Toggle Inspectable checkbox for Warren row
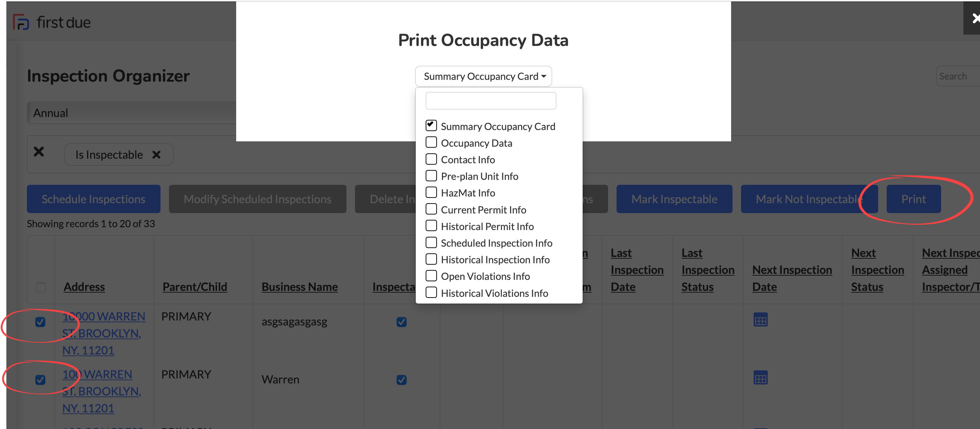Viewport: 980px width, 429px height. [401, 380]
